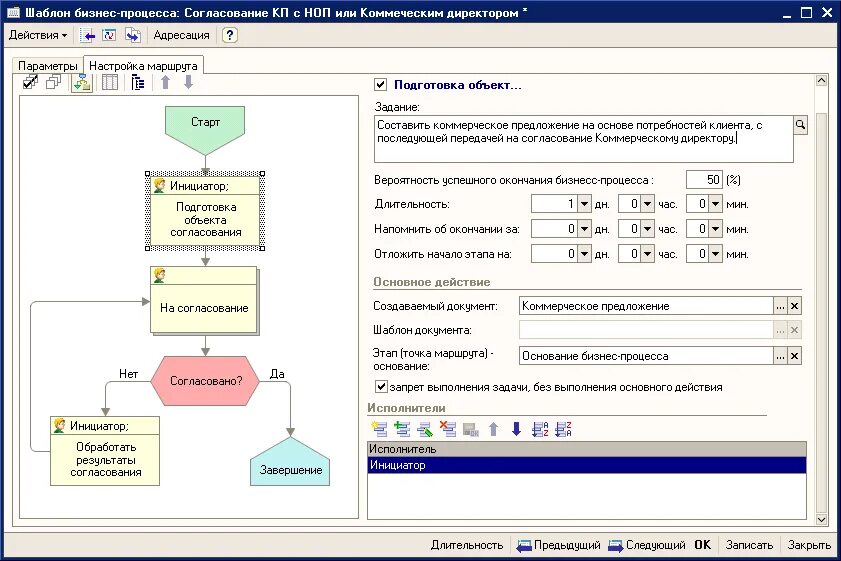Click the move stage down arrow in route toolbar
This screenshot has height=561, width=841.
coord(188,82)
